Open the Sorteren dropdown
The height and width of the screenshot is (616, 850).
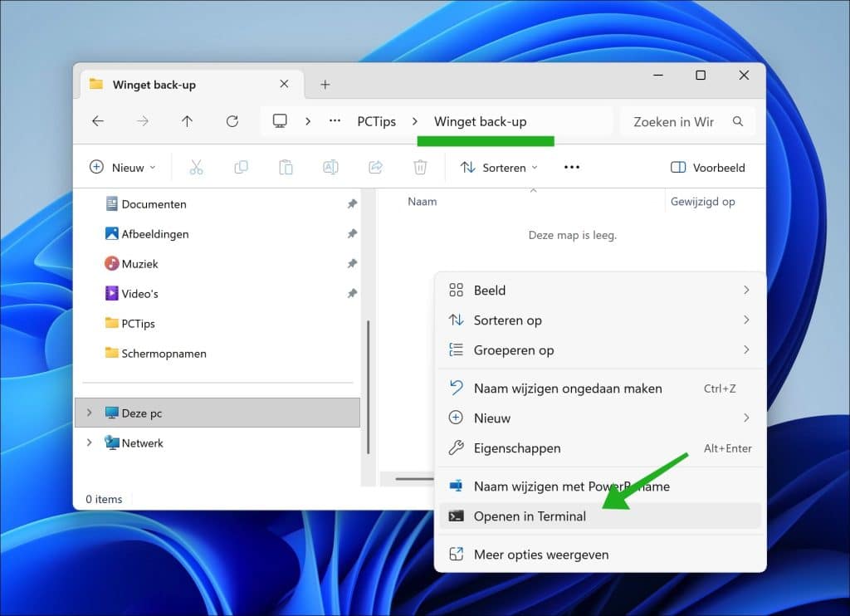pos(499,168)
